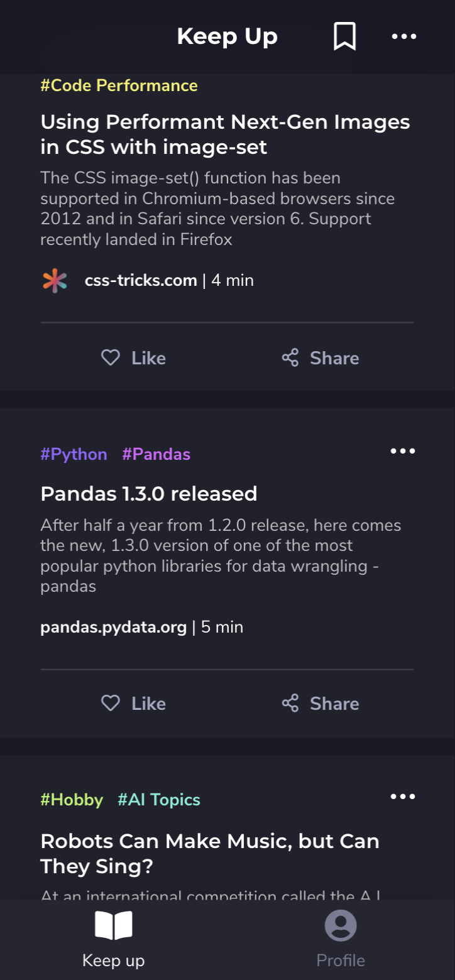Screen dimensions: 455x980
Task: Open options for Pandas 1.3.0 article
Action: click(403, 451)
